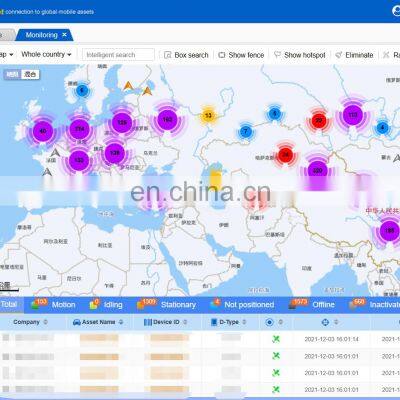Open the blue cluster marker labeled 4

383,127
